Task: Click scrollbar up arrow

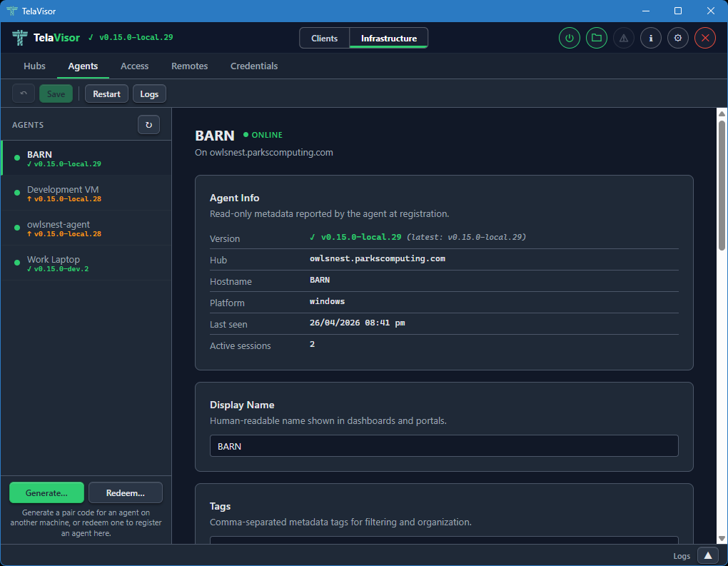Action: click(x=722, y=113)
